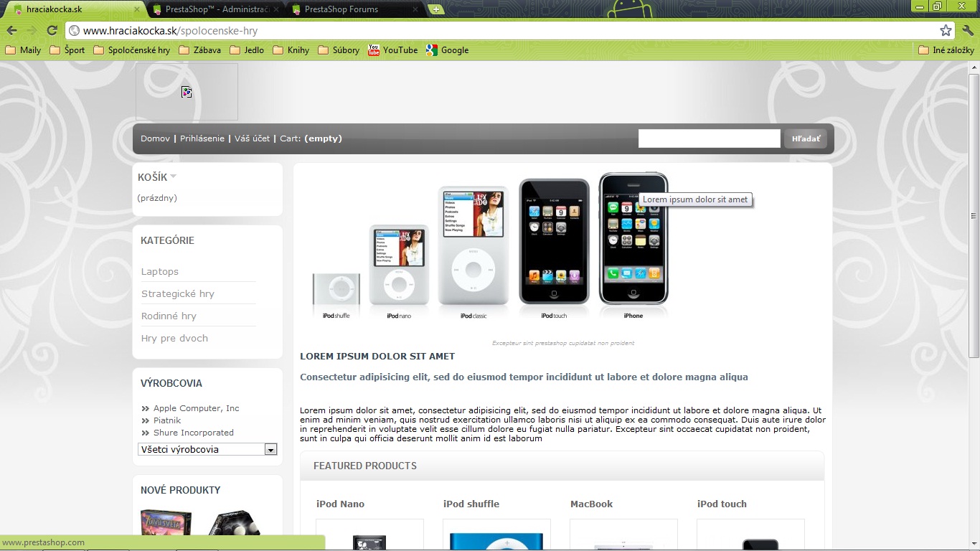Image resolution: width=980 pixels, height=551 pixels.
Task: Bookmark this page with the star icon
Action: 946,30
